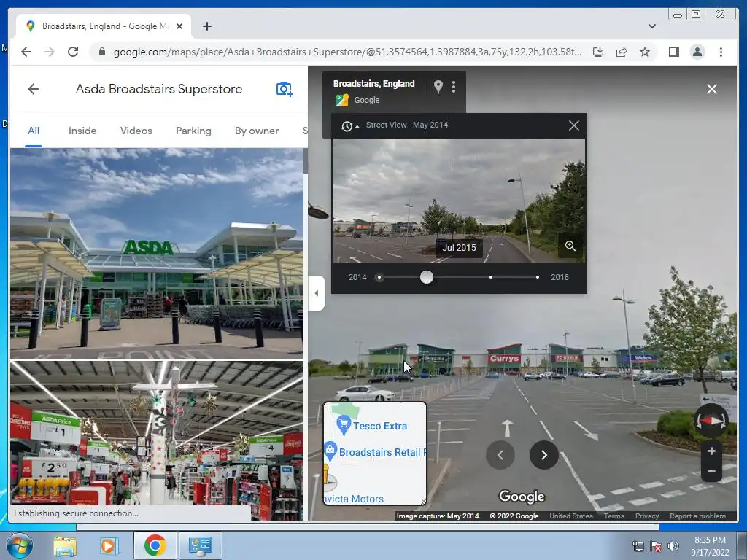Expand the tab search chevron
The width and height of the screenshot is (747, 560).
point(651,26)
